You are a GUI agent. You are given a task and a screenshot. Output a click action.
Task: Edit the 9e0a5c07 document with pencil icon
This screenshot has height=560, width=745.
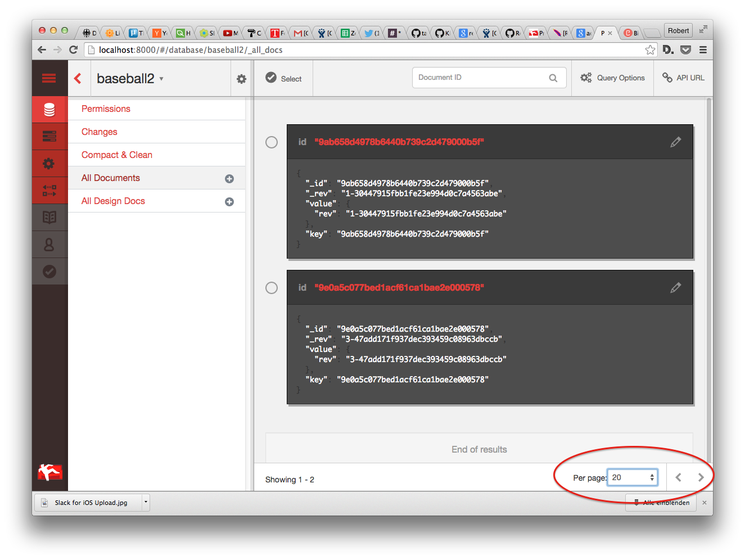point(675,288)
